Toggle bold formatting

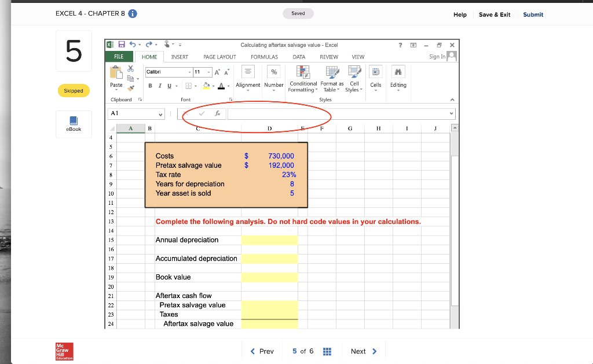click(149, 85)
